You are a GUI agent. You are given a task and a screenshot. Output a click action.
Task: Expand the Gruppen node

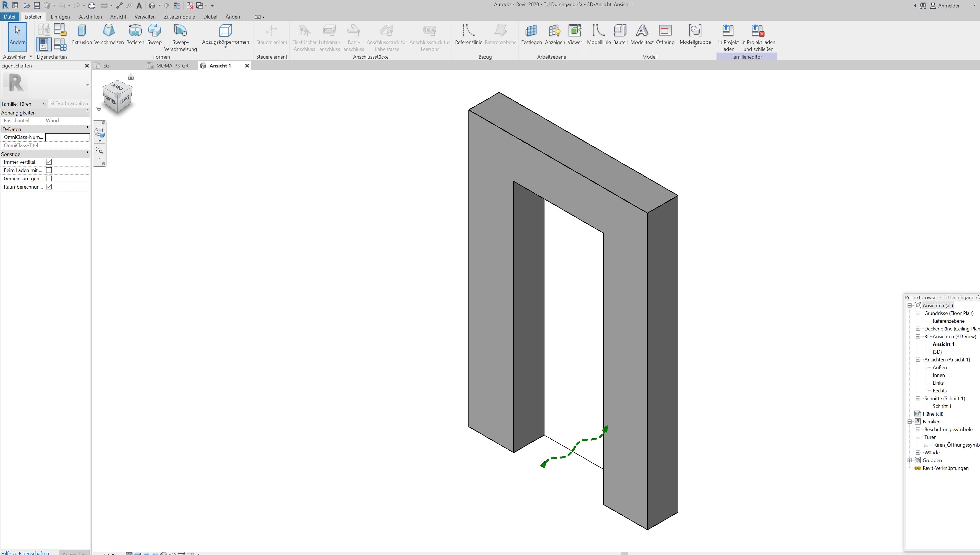click(910, 460)
